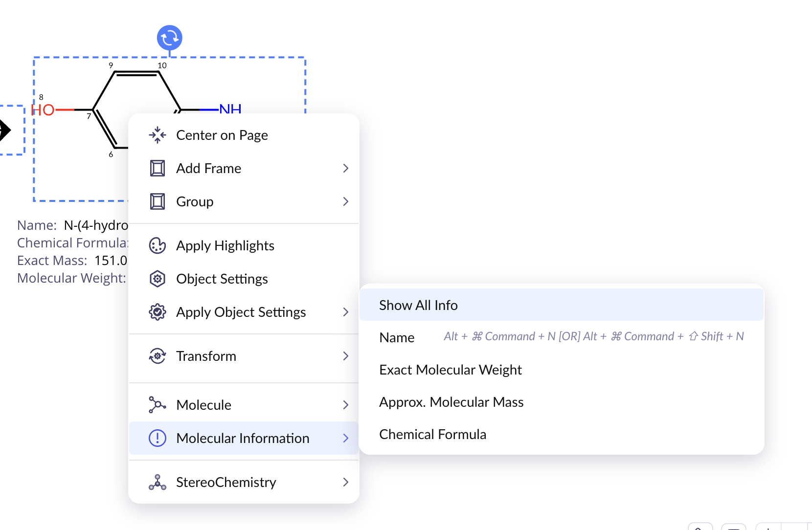Image resolution: width=812 pixels, height=530 pixels.
Task: Select Show All Info
Action: 418,305
